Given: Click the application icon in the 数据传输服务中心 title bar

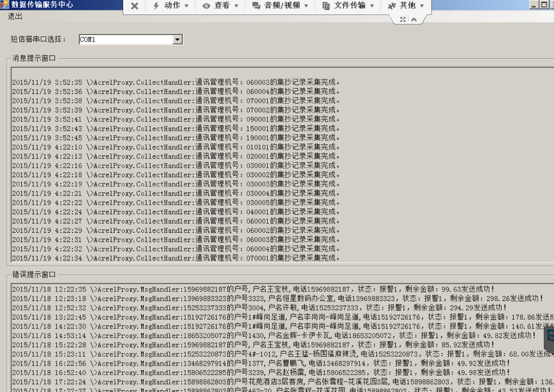Looking at the screenshot, I should [5, 5].
